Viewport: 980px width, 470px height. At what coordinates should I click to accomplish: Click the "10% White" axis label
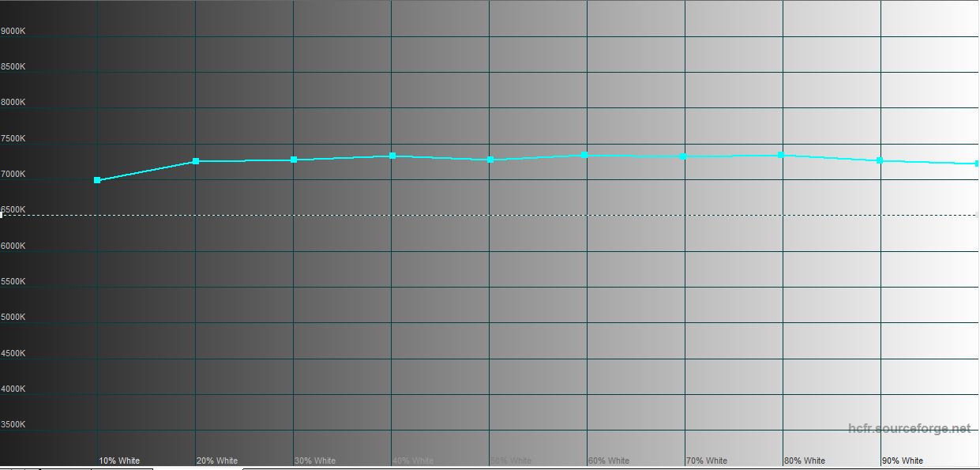pos(119,461)
